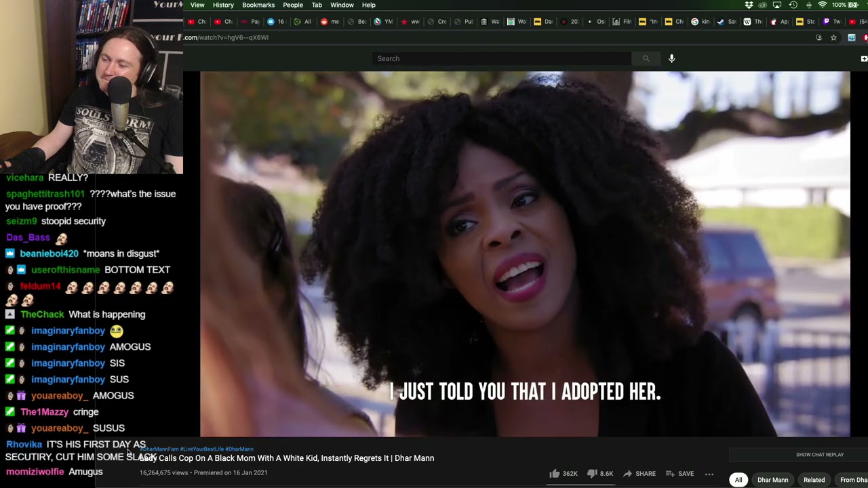
Task: Click the YouTube search magnifier button
Action: [646, 58]
